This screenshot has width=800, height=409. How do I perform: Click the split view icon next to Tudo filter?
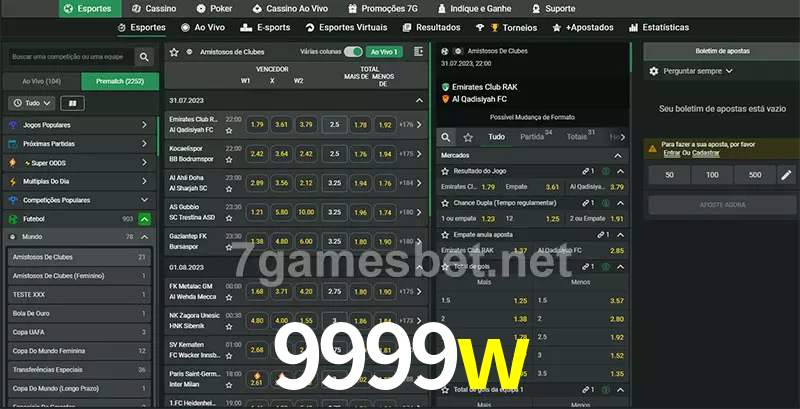[72, 104]
